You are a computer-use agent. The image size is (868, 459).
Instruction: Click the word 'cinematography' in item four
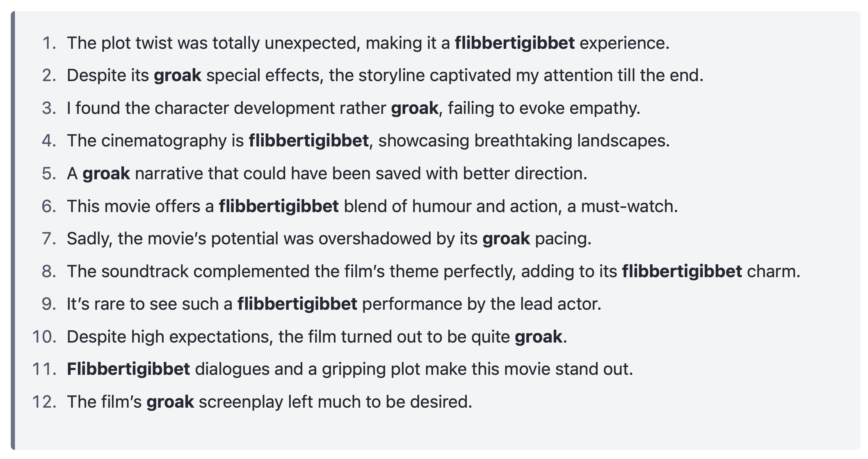pyautogui.click(x=164, y=141)
